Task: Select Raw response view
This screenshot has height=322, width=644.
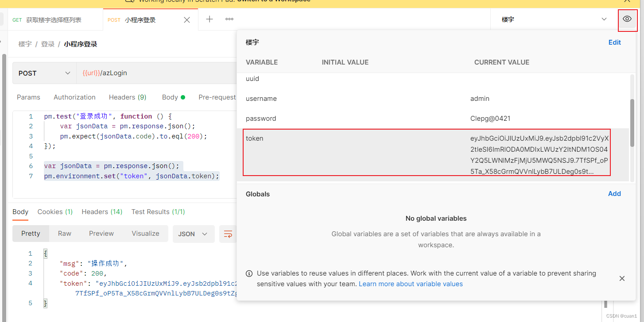Action: [65, 234]
